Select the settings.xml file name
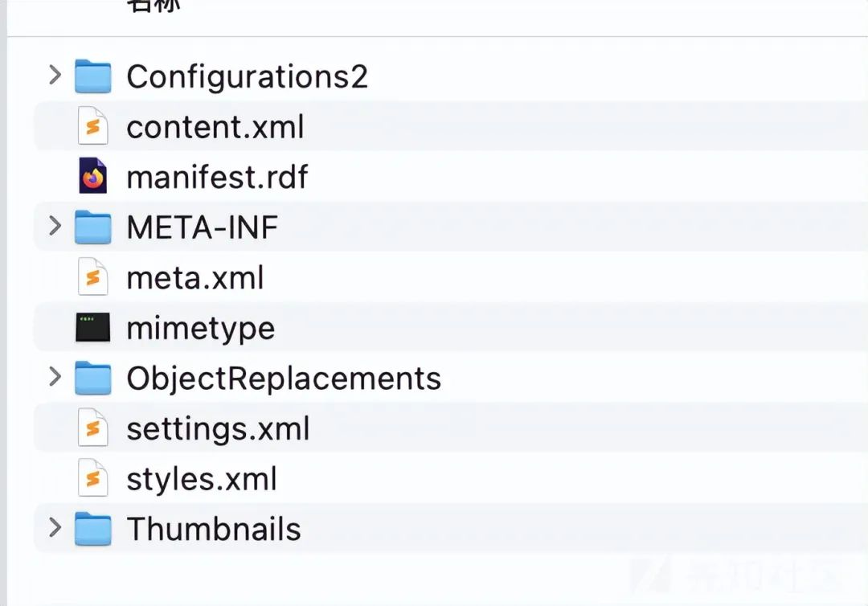Viewport: 868px width, 606px height. pyautogui.click(x=218, y=429)
